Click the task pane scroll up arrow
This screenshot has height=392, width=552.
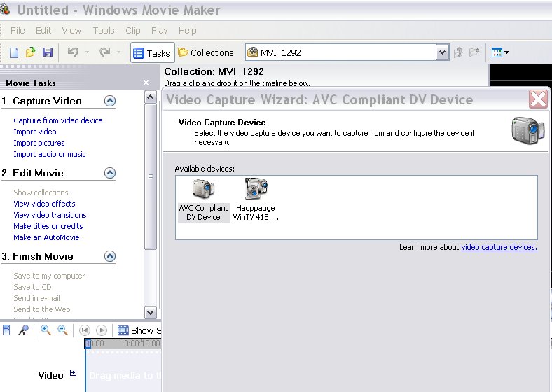(x=151, y=97)
